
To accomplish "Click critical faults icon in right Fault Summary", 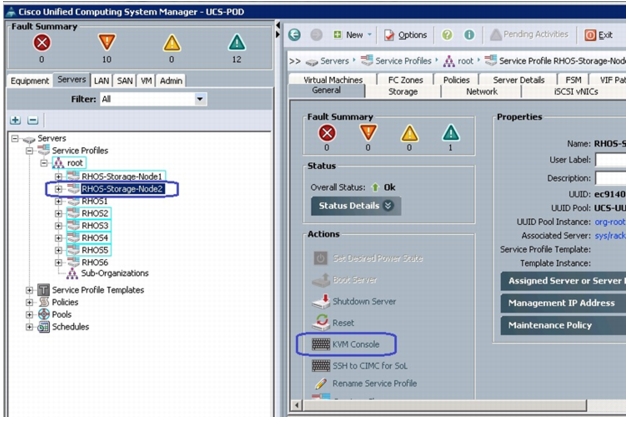I will 327,133.
